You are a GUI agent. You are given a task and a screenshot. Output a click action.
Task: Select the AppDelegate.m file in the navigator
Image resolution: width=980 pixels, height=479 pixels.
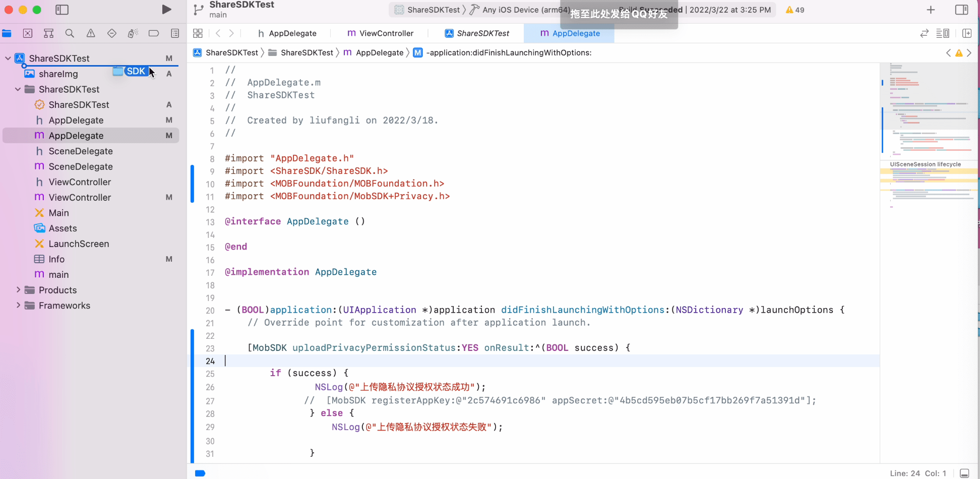pos(77,135)
